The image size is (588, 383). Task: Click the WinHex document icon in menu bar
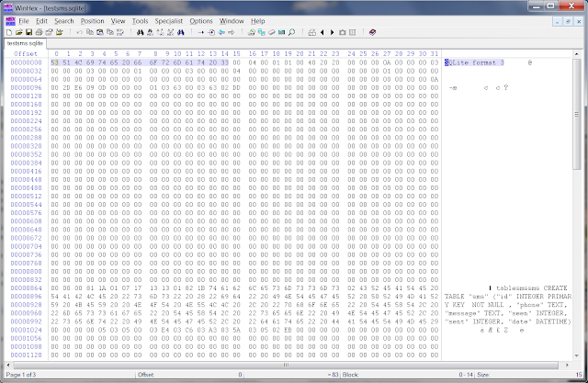tap(10, 21)
